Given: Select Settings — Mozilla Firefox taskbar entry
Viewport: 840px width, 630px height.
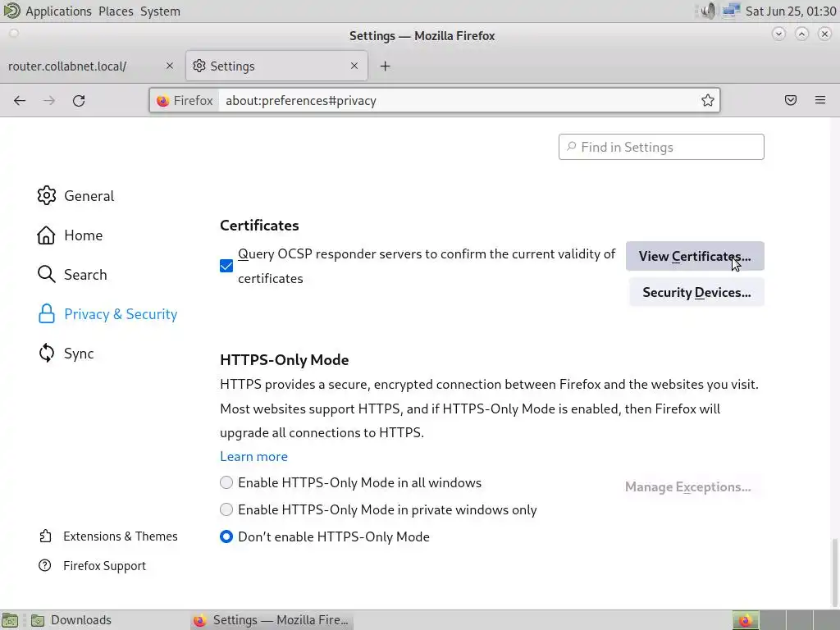Looking at the screenshot, I should click(272, 620).
